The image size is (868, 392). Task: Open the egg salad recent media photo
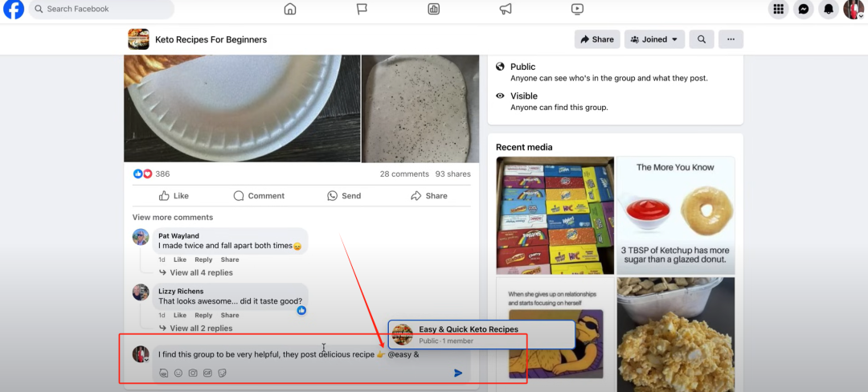676,334
